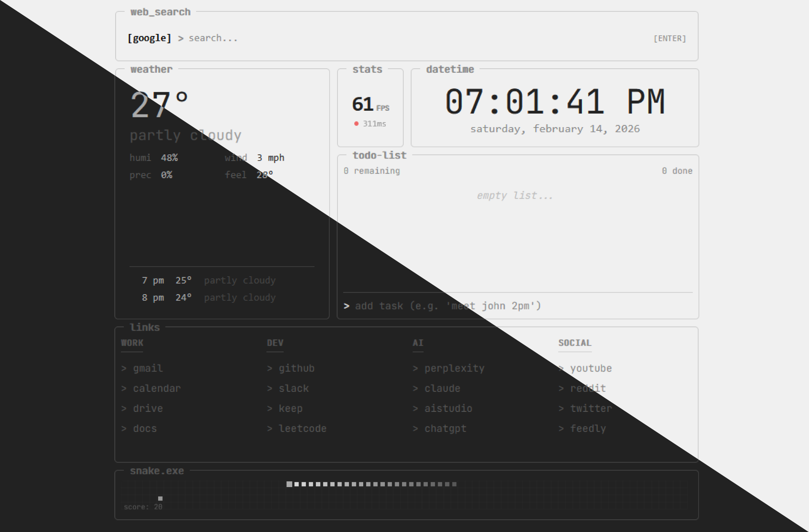This screenshot has width=809, height=532.
Task: Open the gmail link
Action: pyautogui.click(x=147, y=368)
